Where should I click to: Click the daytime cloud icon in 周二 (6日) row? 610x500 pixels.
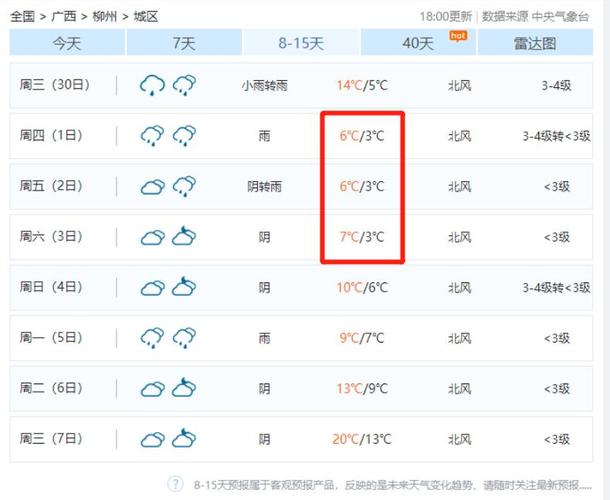(x=152, y=389)
